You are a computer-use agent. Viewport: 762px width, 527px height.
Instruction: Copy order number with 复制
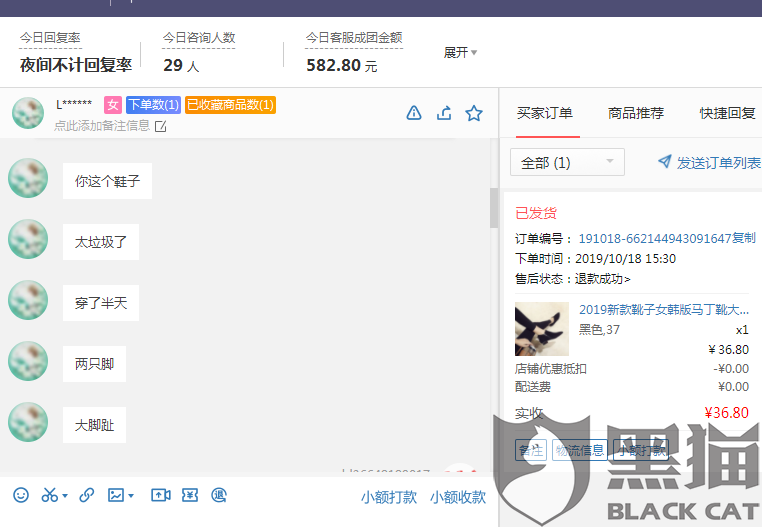coord(744,238)
